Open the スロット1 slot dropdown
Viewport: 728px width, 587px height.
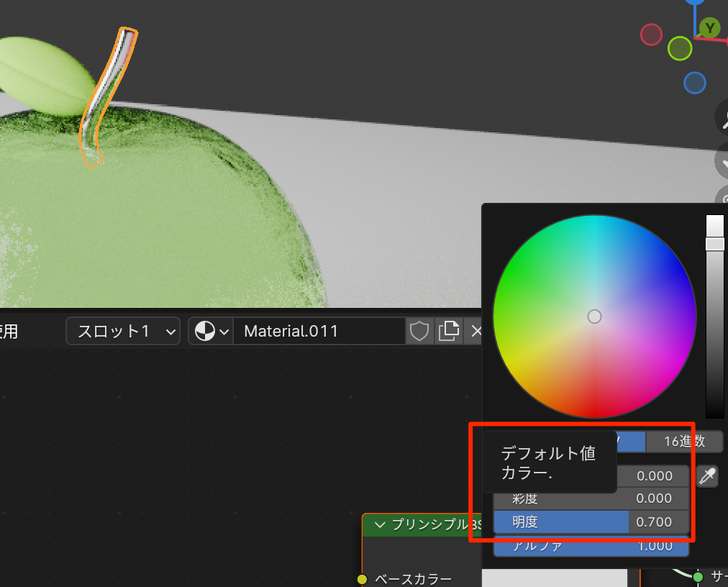click(123, 331)
